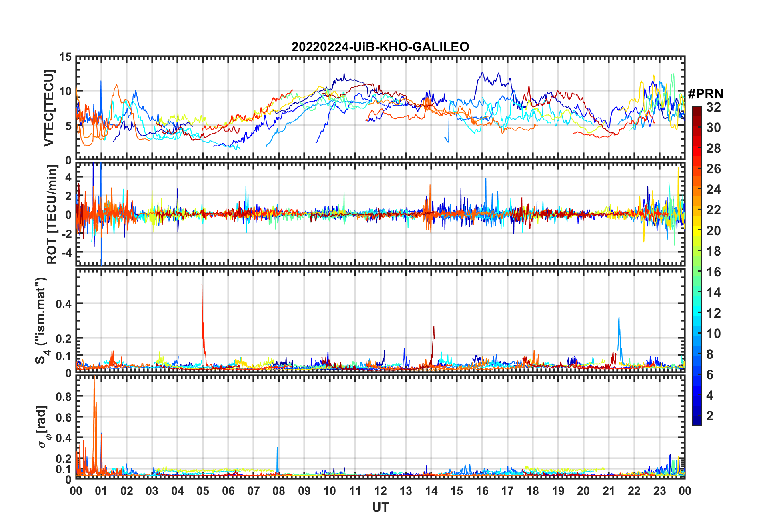Viewport: 761px width, 532px height.
Task: Click ROT axis tick label -4
Action: coord(66,252)
